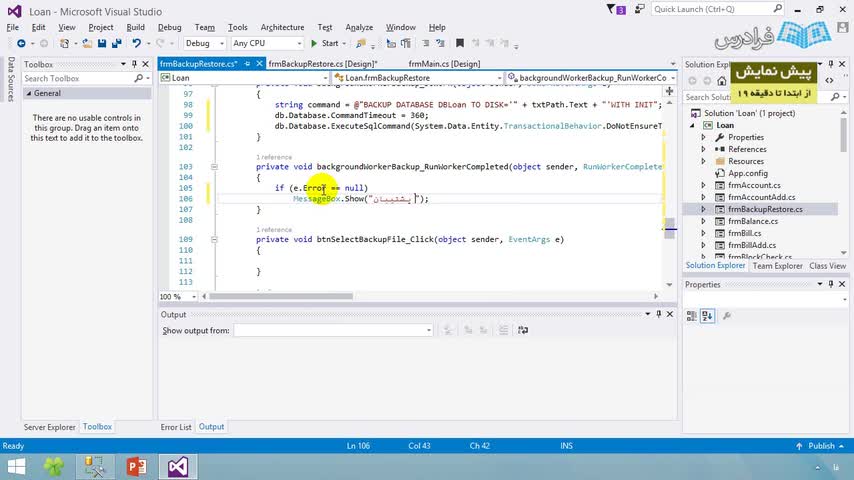Screen dimensions: 854x480
Task: Click the feedback icon beside Quick Launch
Action: pyautogui.click(x=640, y=9)
